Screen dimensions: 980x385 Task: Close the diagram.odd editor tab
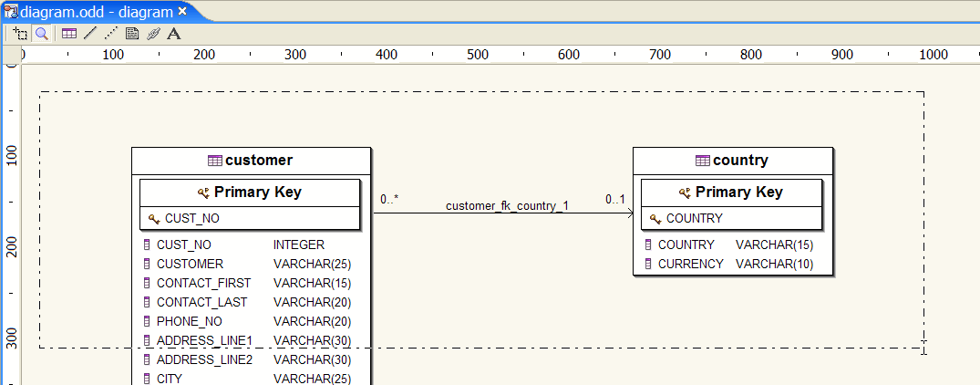click(x=182, y=12)
